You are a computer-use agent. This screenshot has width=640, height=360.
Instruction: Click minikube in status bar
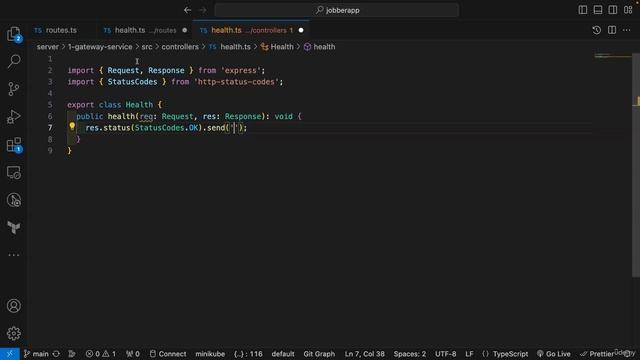pyautogui.click(x=210, y=354)
